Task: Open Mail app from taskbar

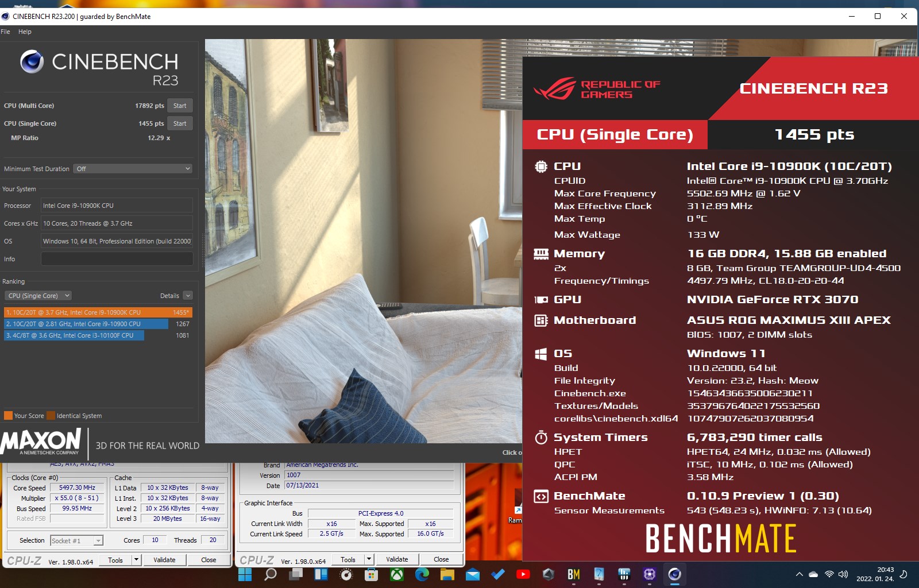Action: [472, 574]
